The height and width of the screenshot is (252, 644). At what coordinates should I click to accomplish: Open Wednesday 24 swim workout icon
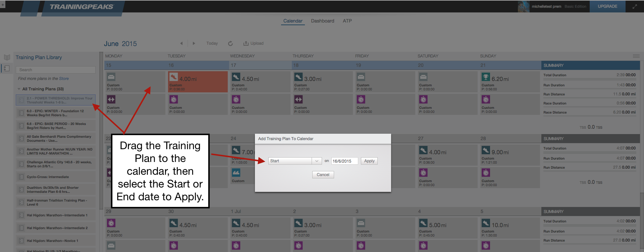[236, 172]
